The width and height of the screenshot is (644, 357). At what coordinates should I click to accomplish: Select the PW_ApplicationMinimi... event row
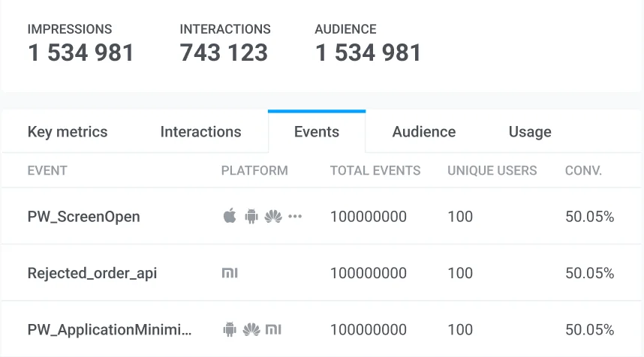coord(110,329)
